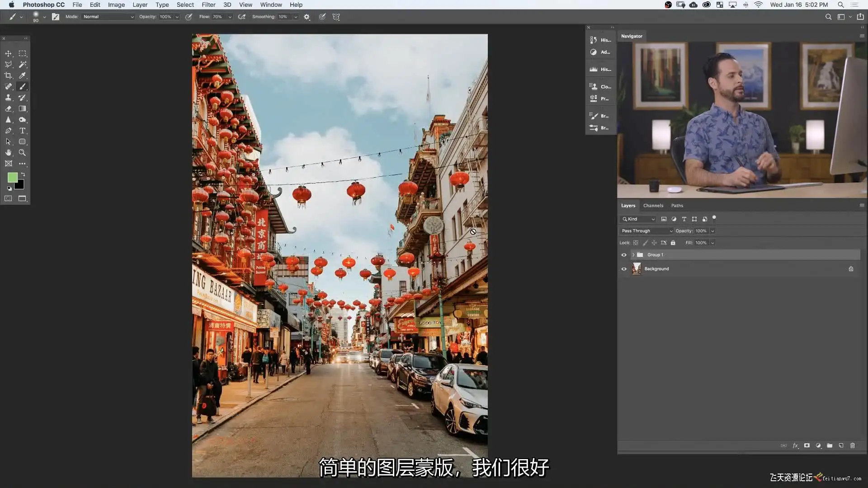Select the Healing Brush tool
The width and height of the screenshot is (868, 488).
tap(8, 86)
